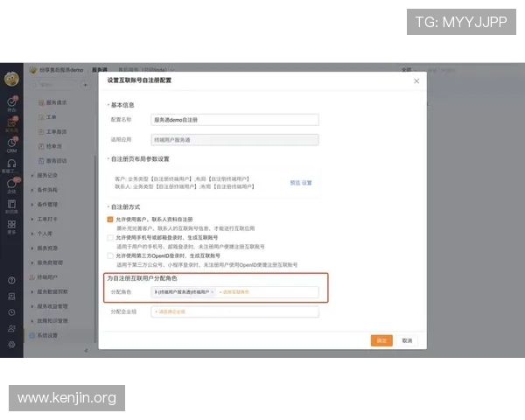Expand the 工单打卡 tree node
Screen dimensions: 525x420
pyautogui.click(x=32, y=219)
